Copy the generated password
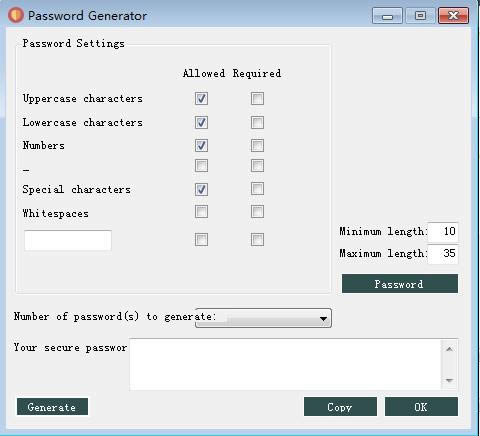The image size is (480, 436). 340,407
